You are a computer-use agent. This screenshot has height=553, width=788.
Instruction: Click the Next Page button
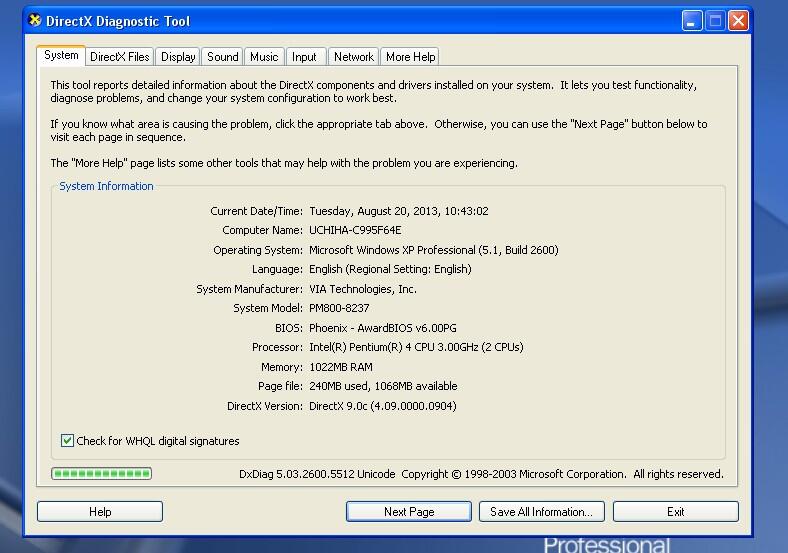click(x=409, y=512)
